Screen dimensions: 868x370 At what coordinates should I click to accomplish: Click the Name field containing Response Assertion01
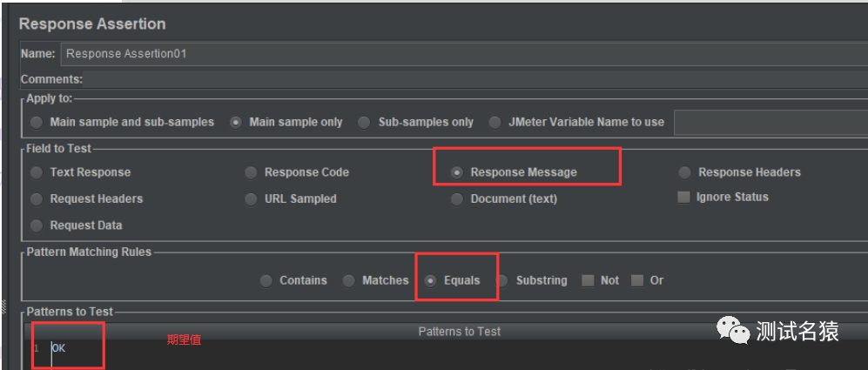pos(464,54)
